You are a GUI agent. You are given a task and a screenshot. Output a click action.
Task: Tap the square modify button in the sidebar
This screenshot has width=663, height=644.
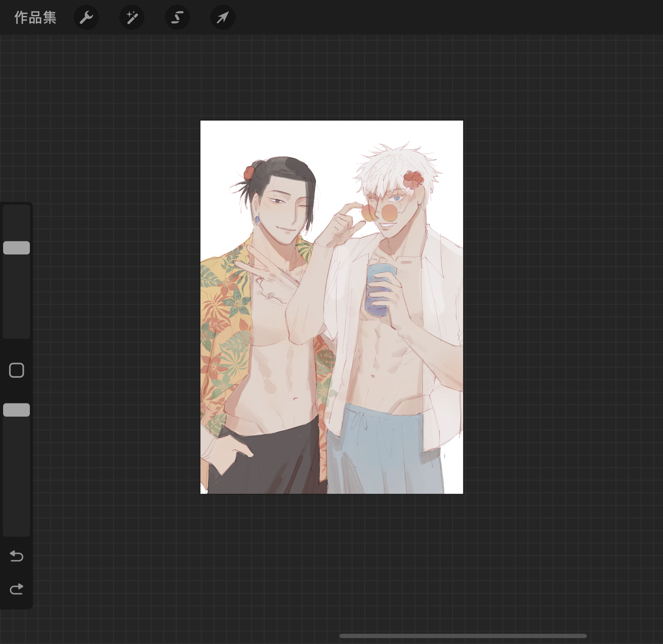click(x=16, y=370)
